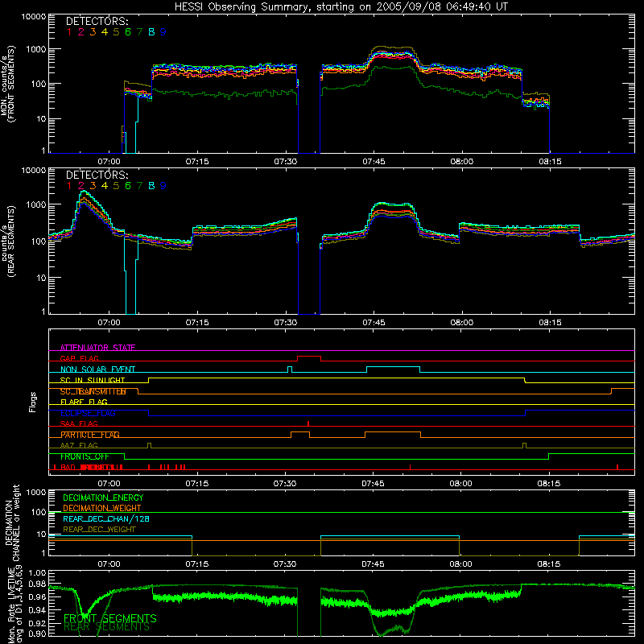Click the REAR_DEC_WEIGHT legend label
644x644 pixels.
coord(99,530)
